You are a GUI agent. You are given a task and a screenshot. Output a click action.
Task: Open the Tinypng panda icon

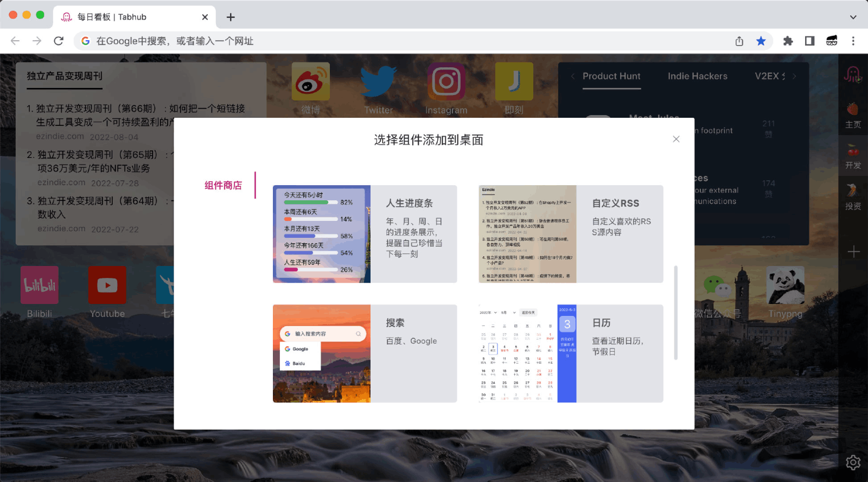(x=785, y=285)
